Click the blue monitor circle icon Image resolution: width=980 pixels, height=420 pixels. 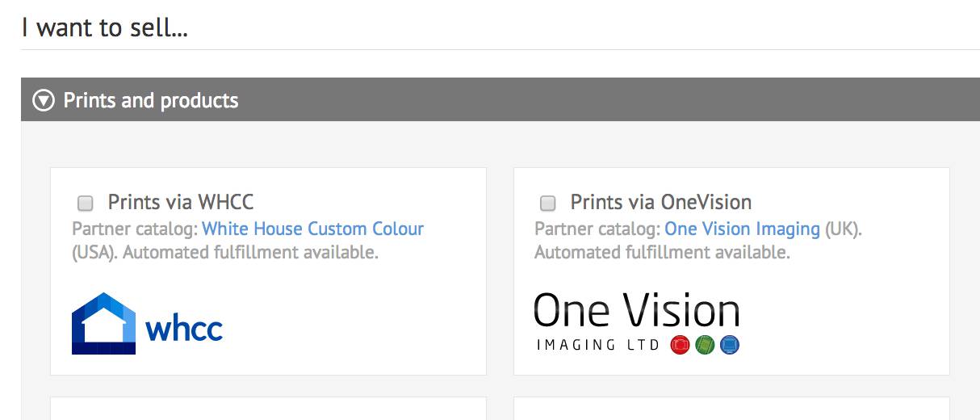730,346
